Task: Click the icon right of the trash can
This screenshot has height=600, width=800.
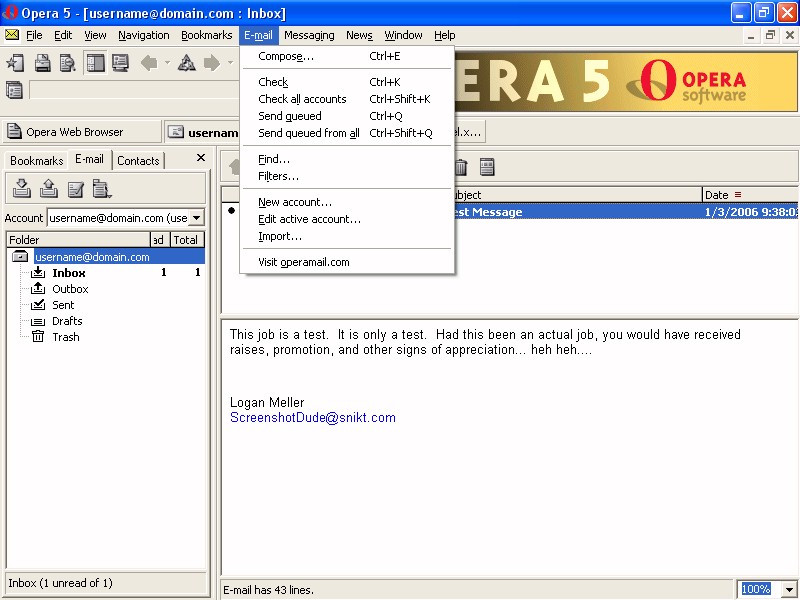Action: point(487,167)
